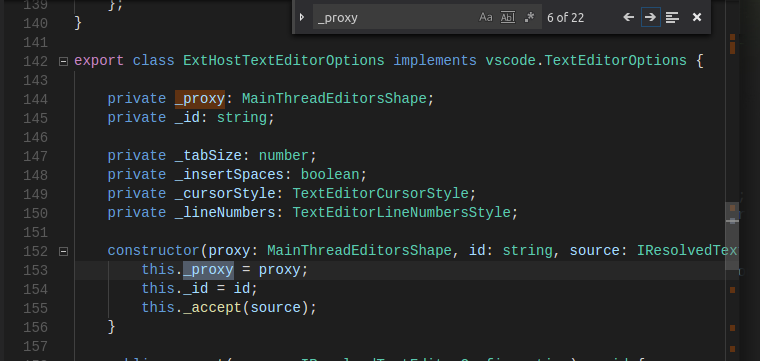The image size is (760, 361).
Task: Click the export keyword on line 142
Action: [99, 61]
